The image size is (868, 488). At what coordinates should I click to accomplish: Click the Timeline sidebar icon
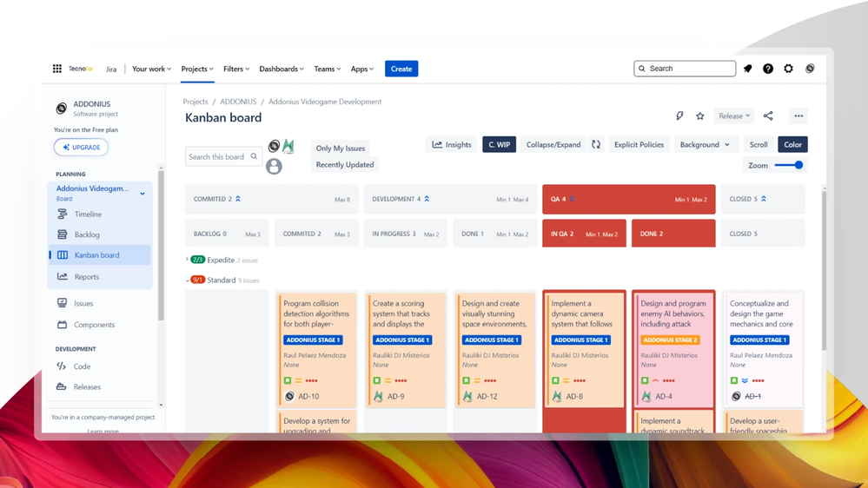pyautogui.click(x=62, y=214)
